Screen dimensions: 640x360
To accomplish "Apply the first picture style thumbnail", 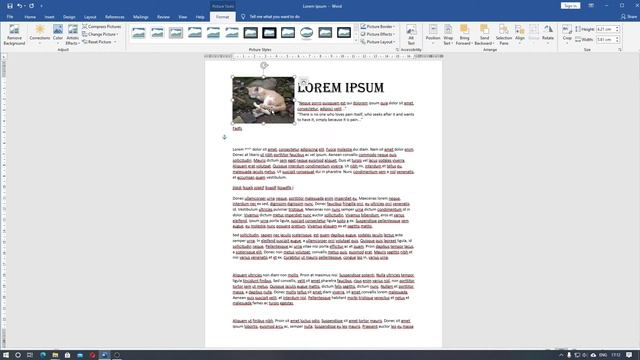I will 139,33.
